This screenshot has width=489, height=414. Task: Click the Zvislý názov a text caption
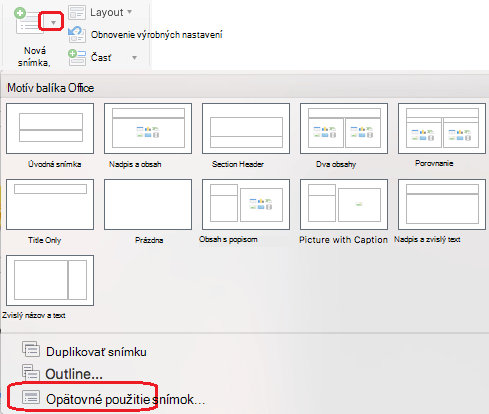point(34,315)
